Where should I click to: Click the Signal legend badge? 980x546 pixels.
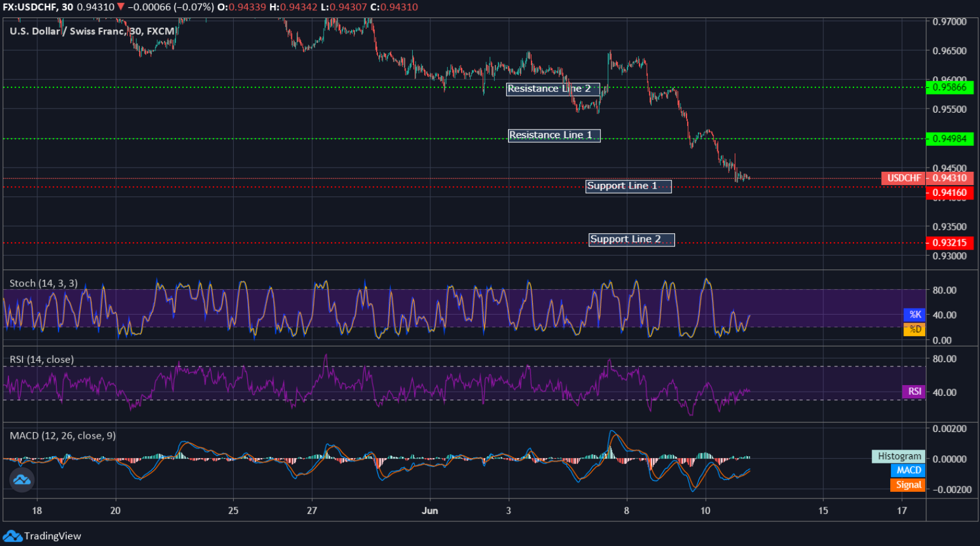(907, 485)
